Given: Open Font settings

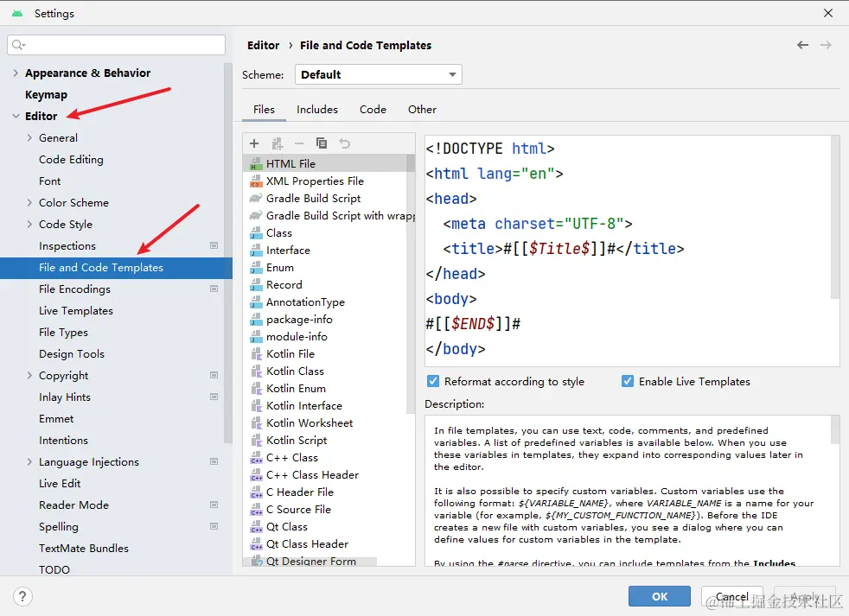Looking at the screenshot, I should (50, 181).
